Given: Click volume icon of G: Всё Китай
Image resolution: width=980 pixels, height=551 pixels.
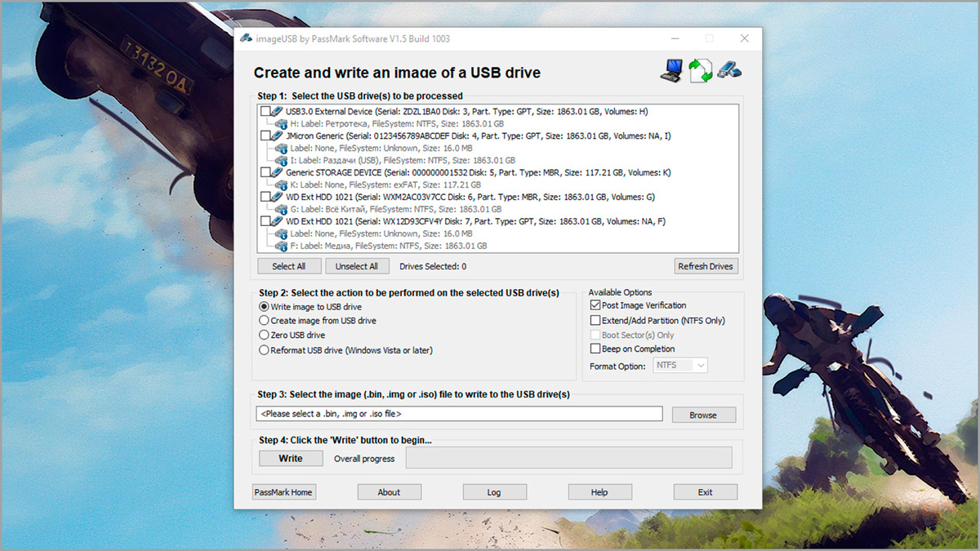Looking at the screenshot, I should pos(282,209).
